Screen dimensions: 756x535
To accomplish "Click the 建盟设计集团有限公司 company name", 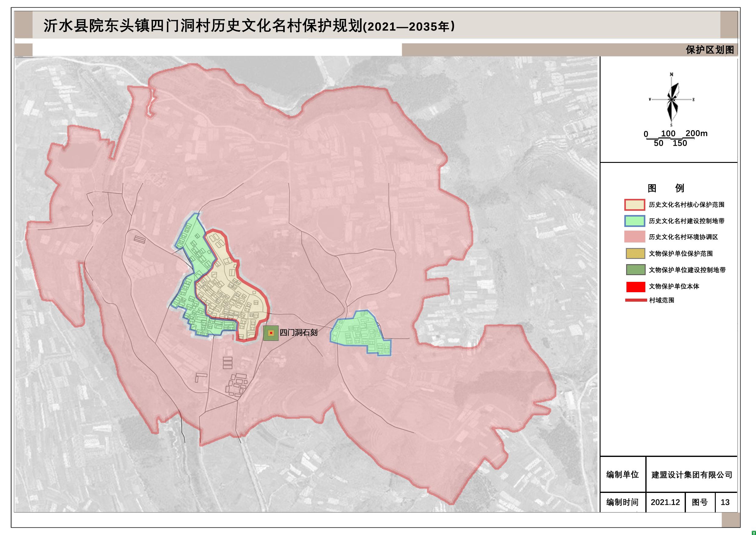I will pos(692,475).
